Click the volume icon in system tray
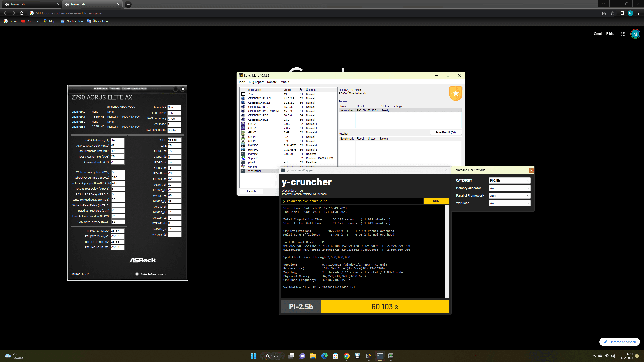 (613, 356)
